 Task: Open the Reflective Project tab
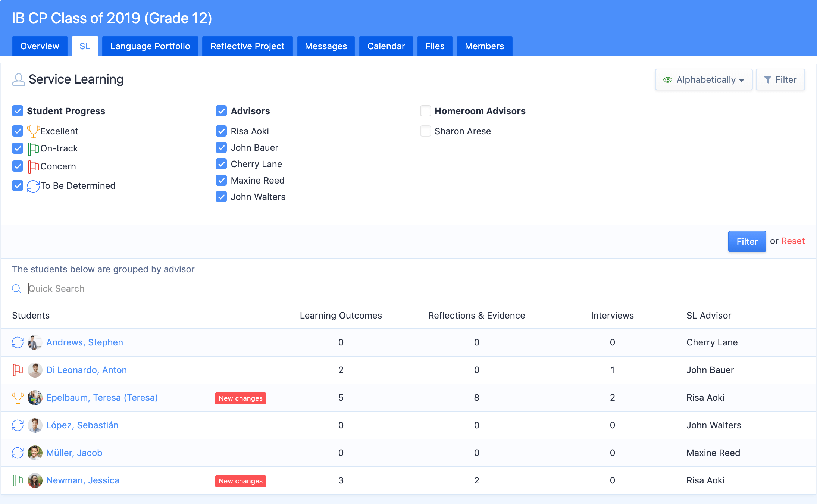[247, 46]
